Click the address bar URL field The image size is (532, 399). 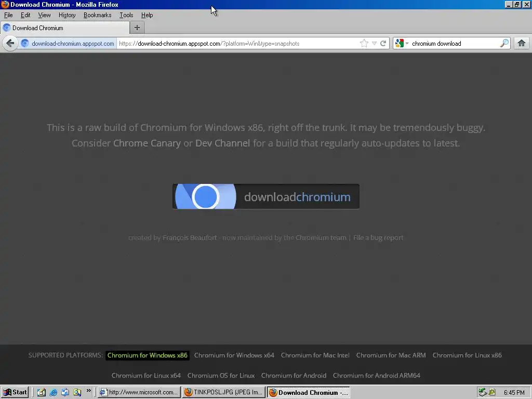[x=237, y=44]
